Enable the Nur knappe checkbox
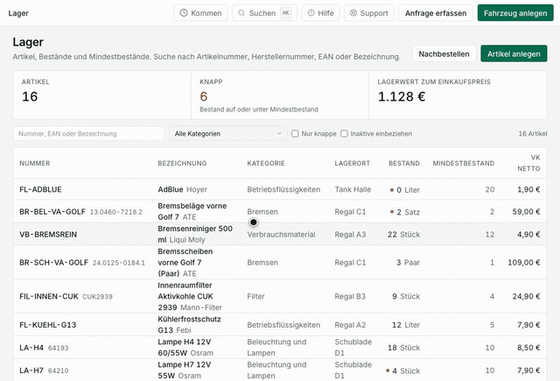Screen dimensions: 560x381 coord(295,134)
